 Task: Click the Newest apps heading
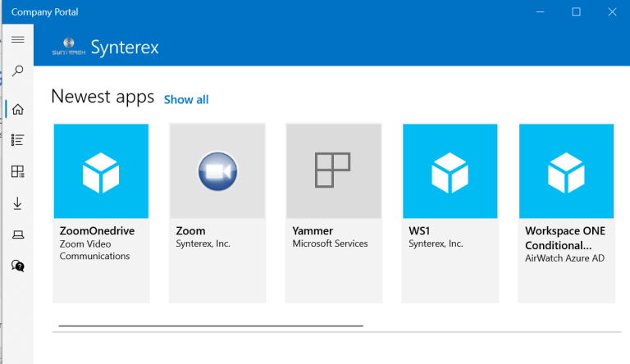point(103,97)
